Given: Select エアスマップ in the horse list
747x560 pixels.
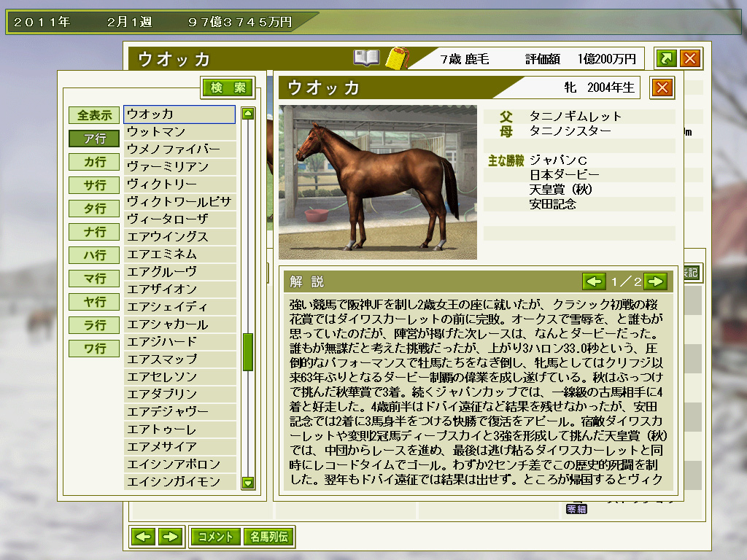Looking at the screenshot, I should tap(179, 359).
